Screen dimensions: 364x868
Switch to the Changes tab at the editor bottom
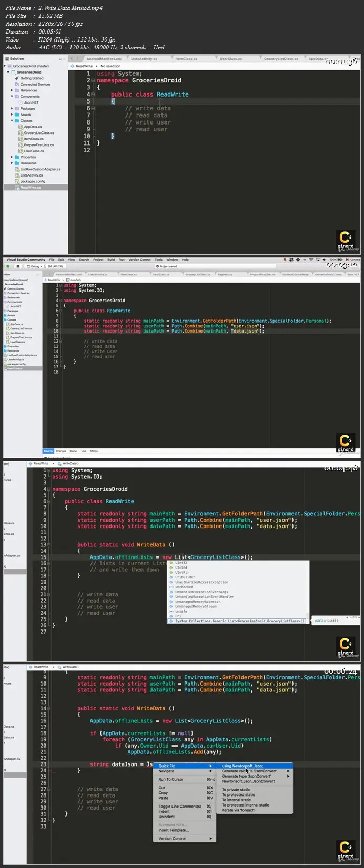61,451
